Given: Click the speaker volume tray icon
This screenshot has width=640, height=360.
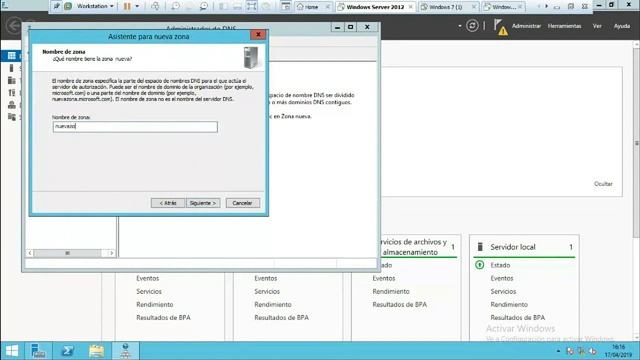Looking at the screenshot, I should pyautogui.click(x=592, y=351).
